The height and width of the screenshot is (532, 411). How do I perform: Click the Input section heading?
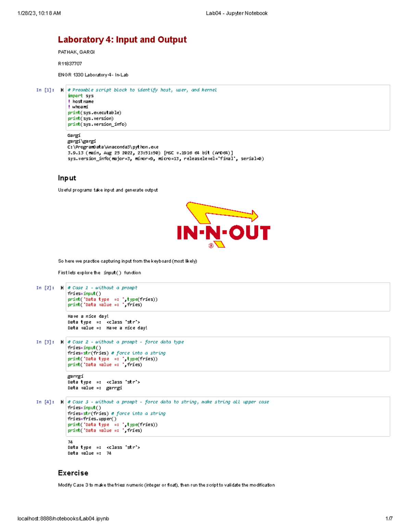coord(67,178)
